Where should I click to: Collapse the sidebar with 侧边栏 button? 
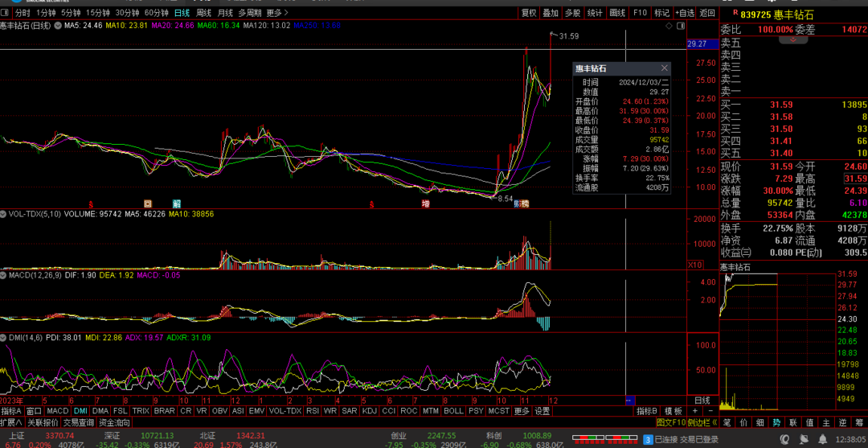(x=702, y=422)
